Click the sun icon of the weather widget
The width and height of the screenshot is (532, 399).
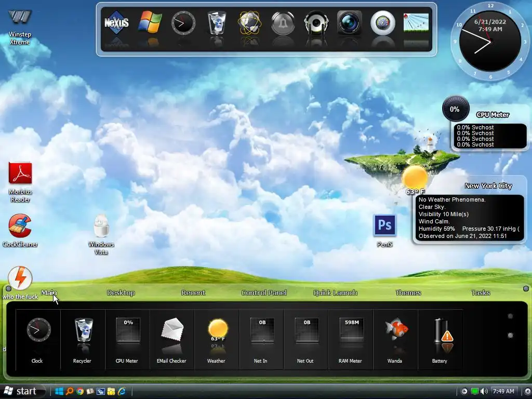[415, 177]
